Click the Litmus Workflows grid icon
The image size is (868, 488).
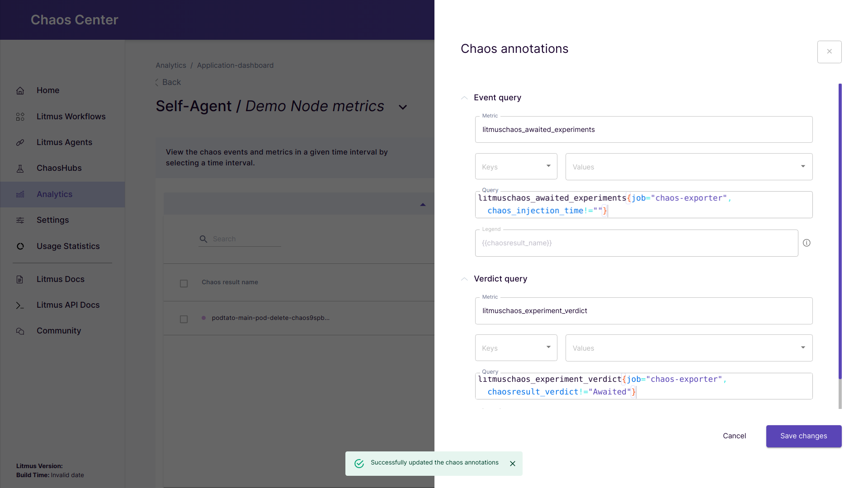coord(20,117)
